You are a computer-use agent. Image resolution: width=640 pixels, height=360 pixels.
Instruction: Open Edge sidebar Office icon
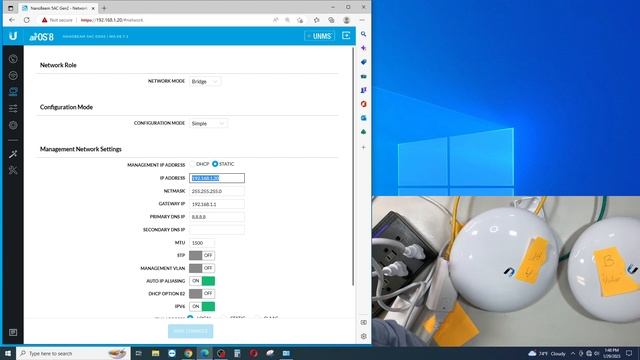coord(363,104)
